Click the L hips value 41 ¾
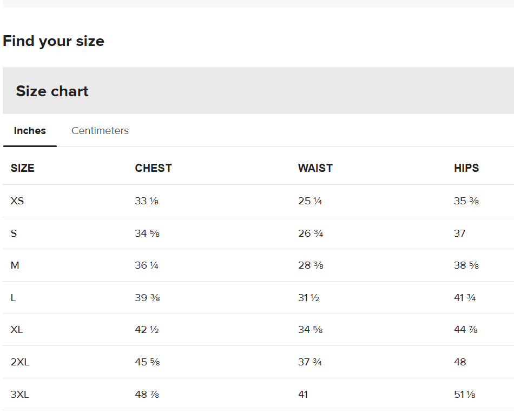This screenshot has width=514, height=420. pos(465,298)
